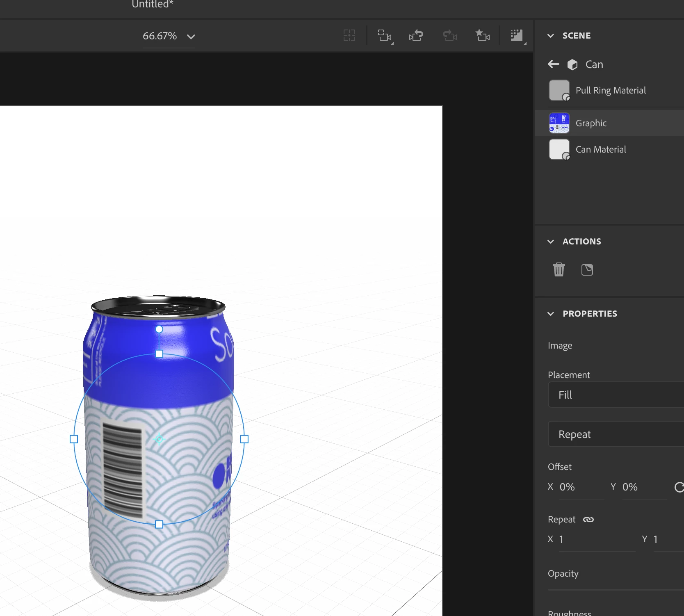Click the graphic center pivot point
The height and width of the screenshot is (616, 684).
(159, 439)
